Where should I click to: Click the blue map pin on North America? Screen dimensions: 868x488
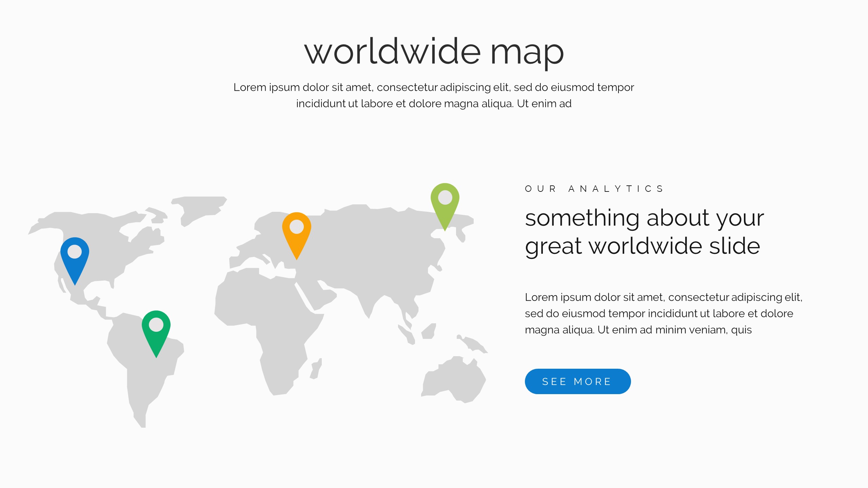tap(75, 258)
